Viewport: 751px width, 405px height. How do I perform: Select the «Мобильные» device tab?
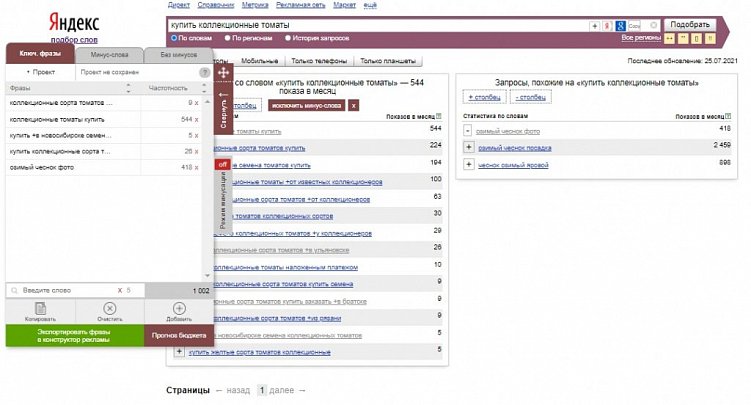[x=259, y=61]
